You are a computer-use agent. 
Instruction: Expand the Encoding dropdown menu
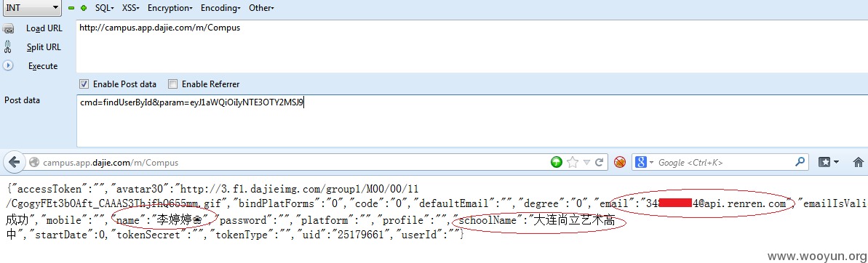(220, 8)
